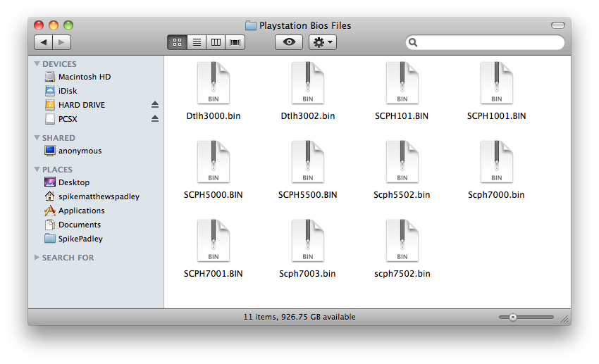This screenshot has width=599, height=364.
Task: Eject the PCSX volume
Action: 155,119
